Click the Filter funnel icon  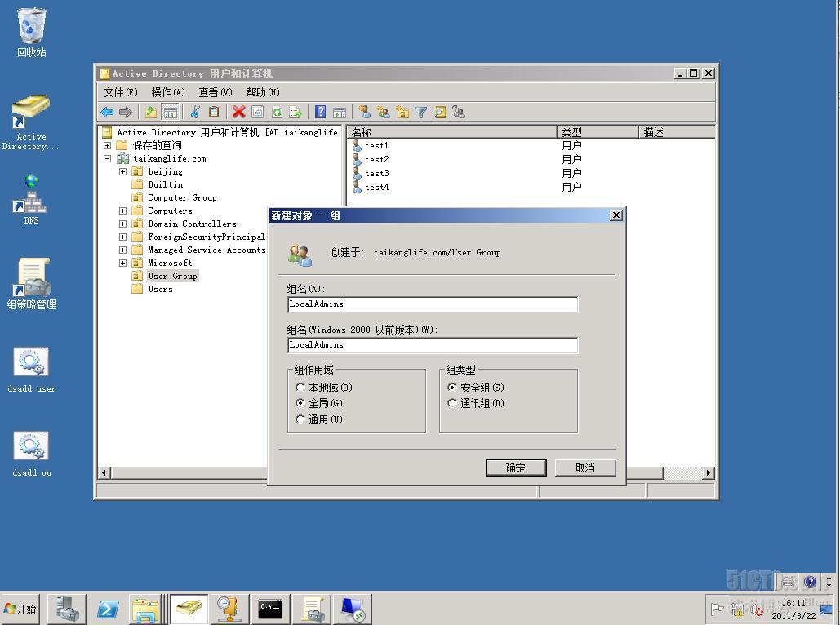(x=421, y=112)
